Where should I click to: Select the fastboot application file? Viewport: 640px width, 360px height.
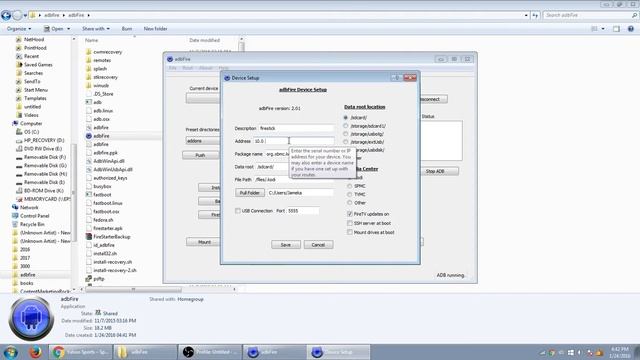pos(102,195)
